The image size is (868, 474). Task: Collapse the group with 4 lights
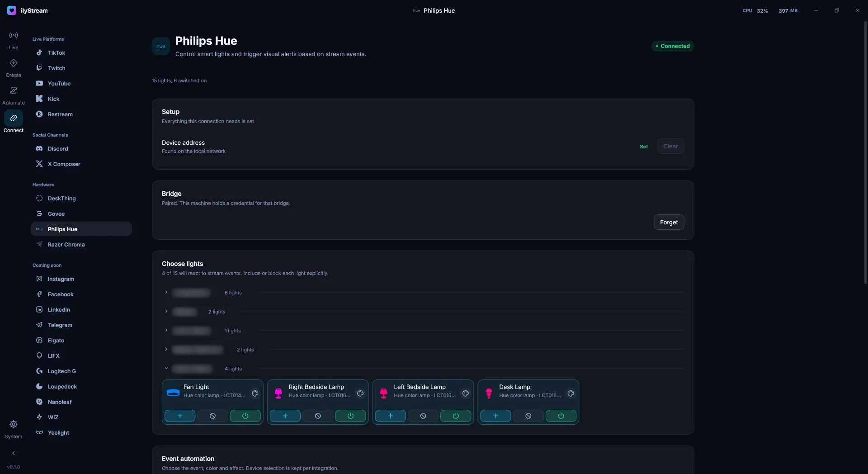[x=166, y=369]
